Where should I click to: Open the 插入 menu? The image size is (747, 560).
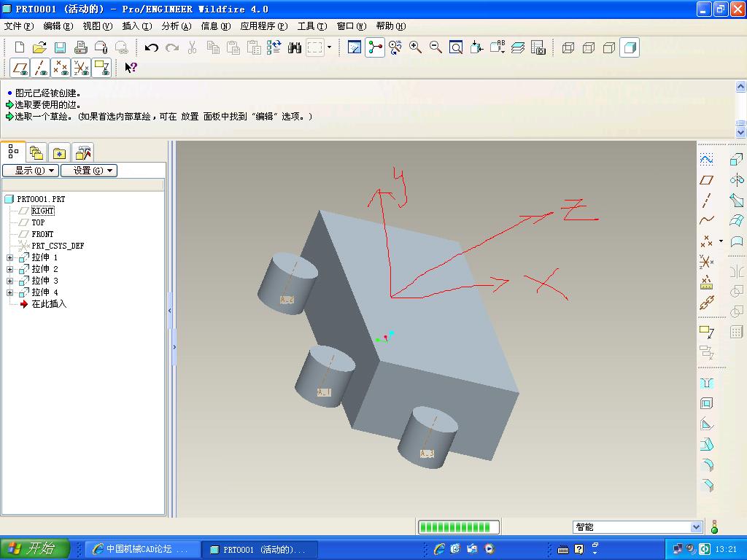coord(136,26)
